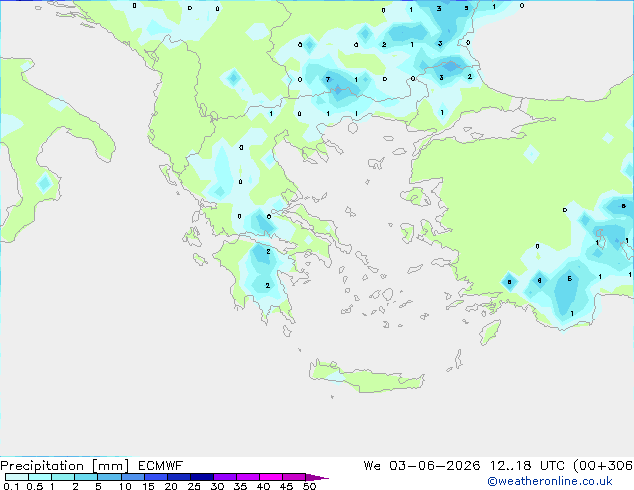Image resolution: width=634 pixels, height=490 pixels.
Task: Select the 35–40 mm violet legend swatch
Action: (248, 477)
